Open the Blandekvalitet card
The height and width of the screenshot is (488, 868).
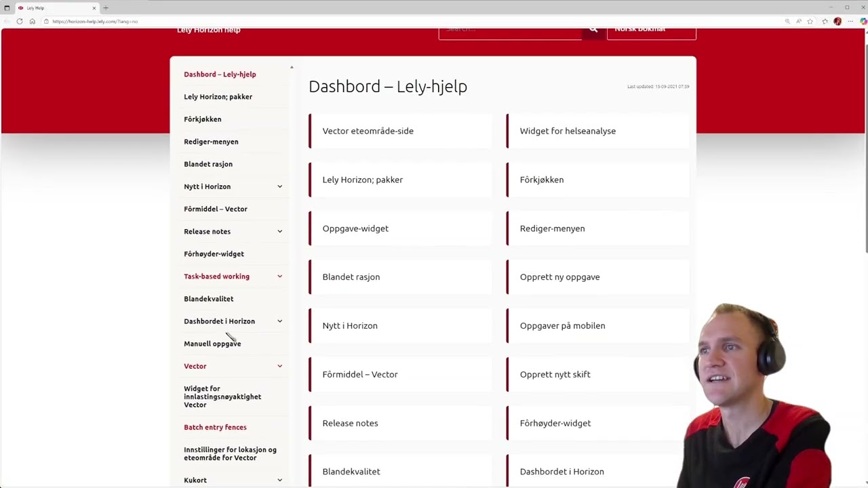click(x=400, y=472)
